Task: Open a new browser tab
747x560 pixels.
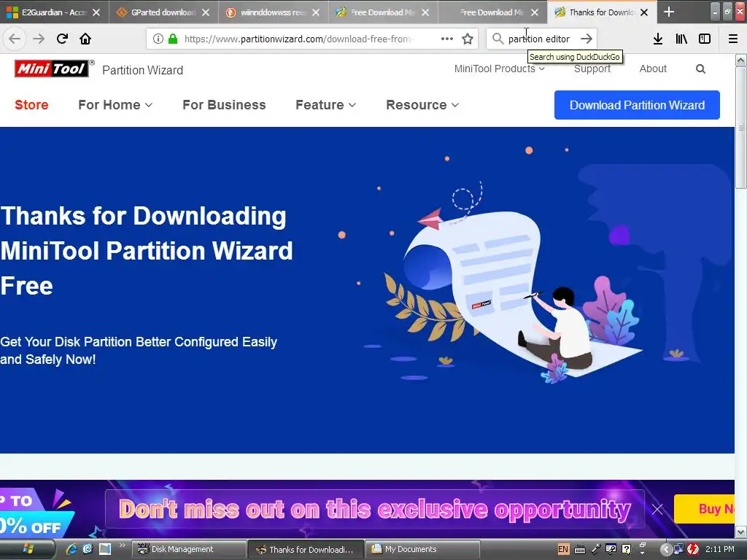Action: (668, 12)
